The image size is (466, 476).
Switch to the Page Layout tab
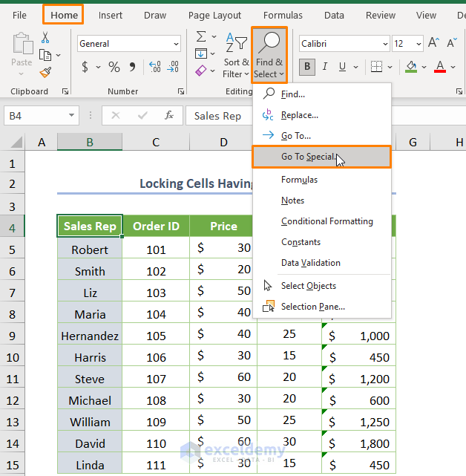click(x=214, y=15)
